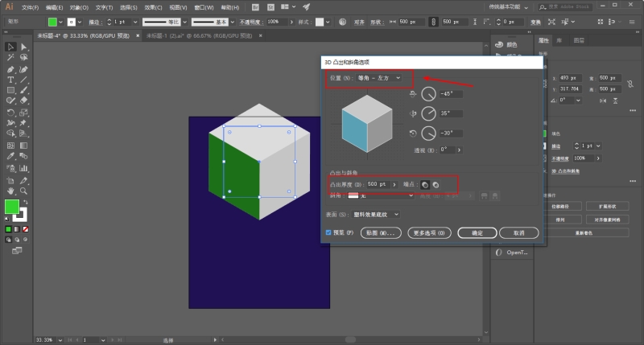This screenshot has height=345, width=644.
Task: Open the 位置 position dropdown
Action: coord(378,78)
